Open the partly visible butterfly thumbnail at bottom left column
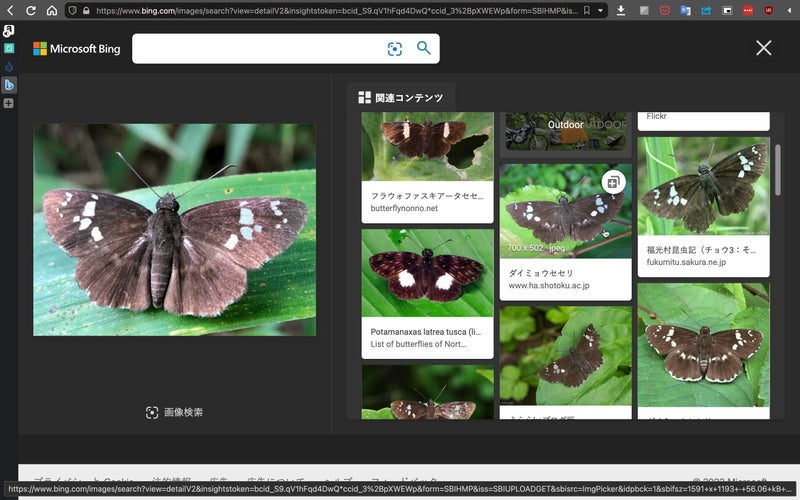The width and height of the screenshot is (800, 500). (428, 392)
